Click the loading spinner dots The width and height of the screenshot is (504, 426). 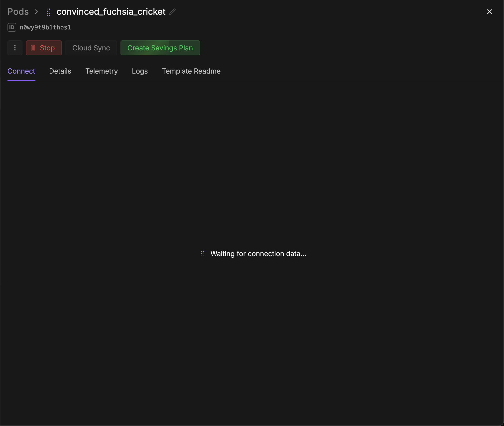click(x=203, y=253)
